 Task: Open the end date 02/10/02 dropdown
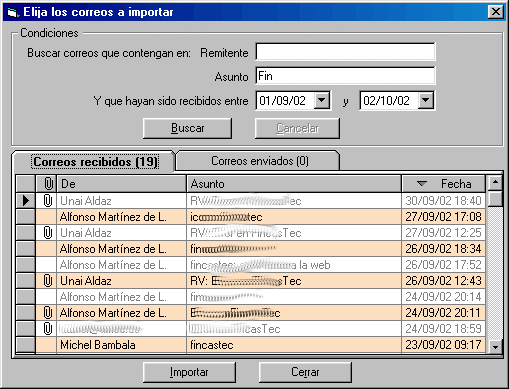pos(426,100)
